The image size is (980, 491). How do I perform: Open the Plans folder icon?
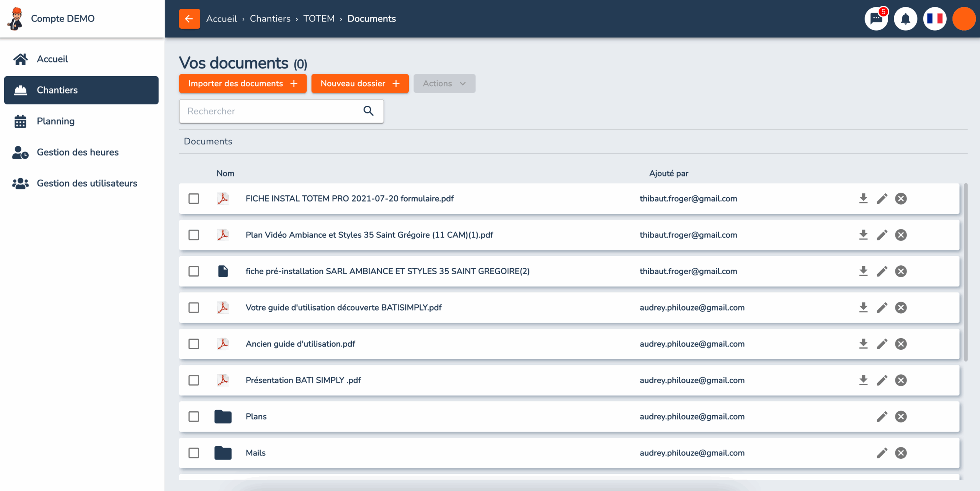[x=223, y=416]
